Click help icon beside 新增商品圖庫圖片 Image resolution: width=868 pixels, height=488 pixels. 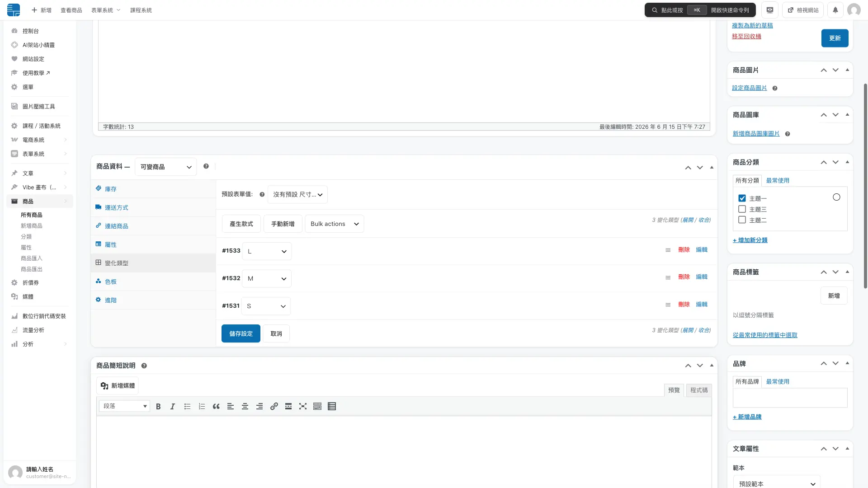pyautogui.click(x=788, y=134)
